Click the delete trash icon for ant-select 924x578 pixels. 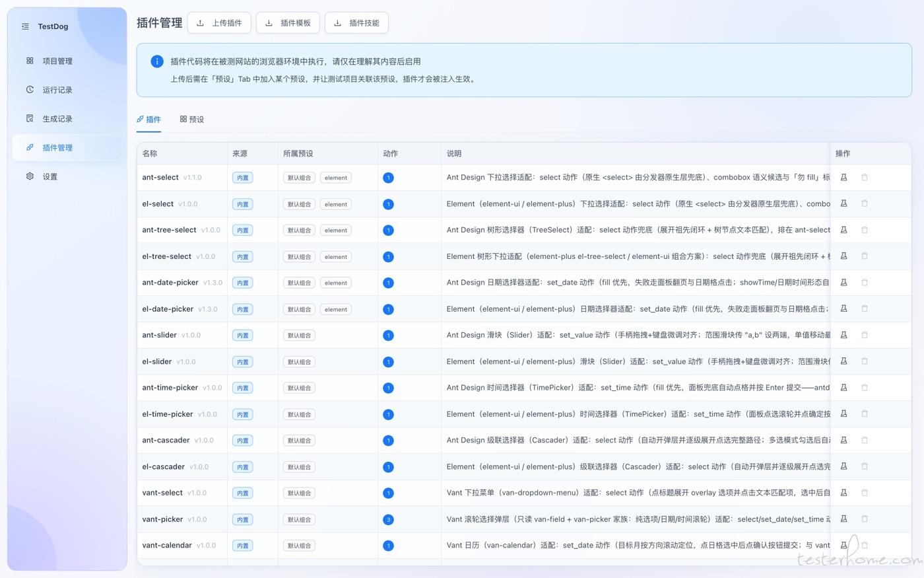click(865, 178)
